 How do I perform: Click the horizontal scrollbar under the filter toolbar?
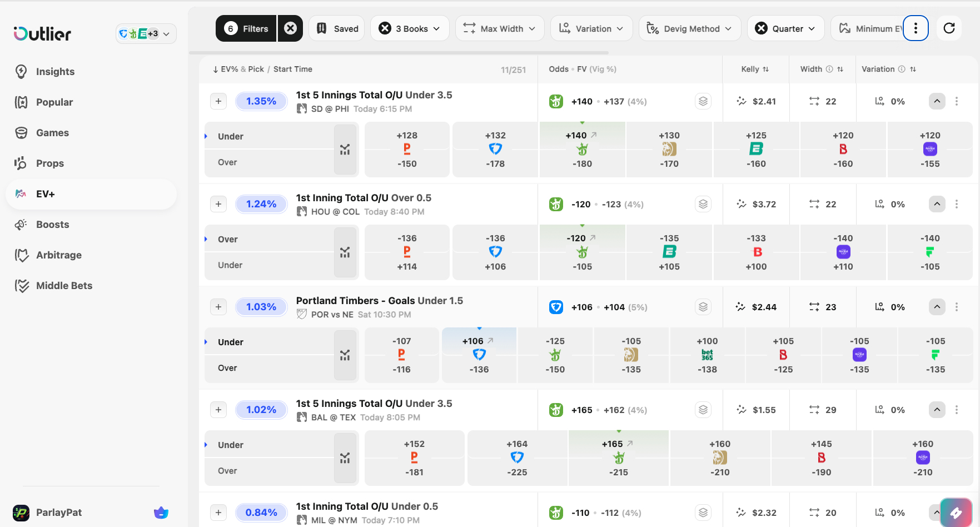[399, 53]
